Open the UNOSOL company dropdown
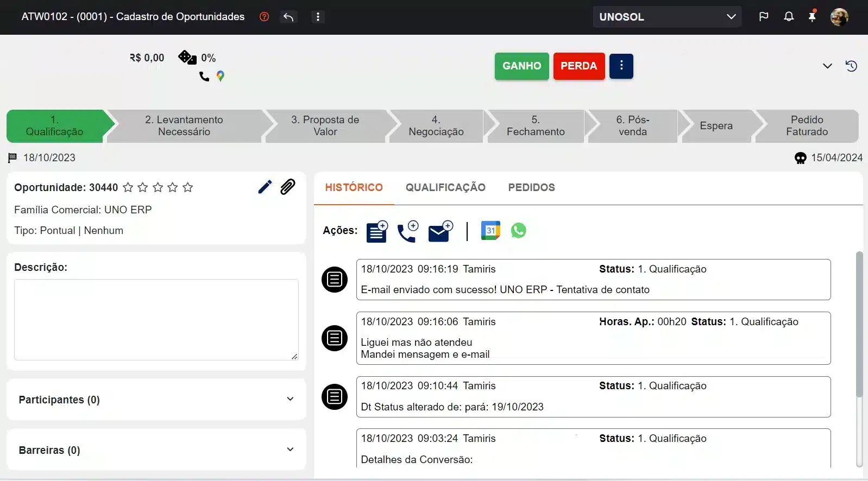The width and height of the screenshot is (868, 481). pos(667,17)
